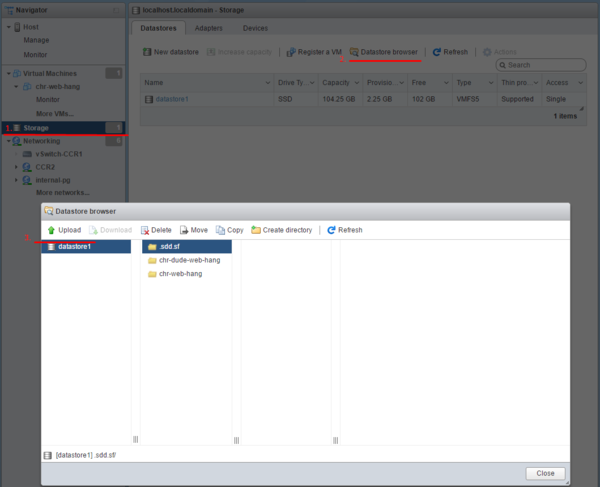
Task: Collapse the Virtual Machines tree node
Action: point(8,73)
